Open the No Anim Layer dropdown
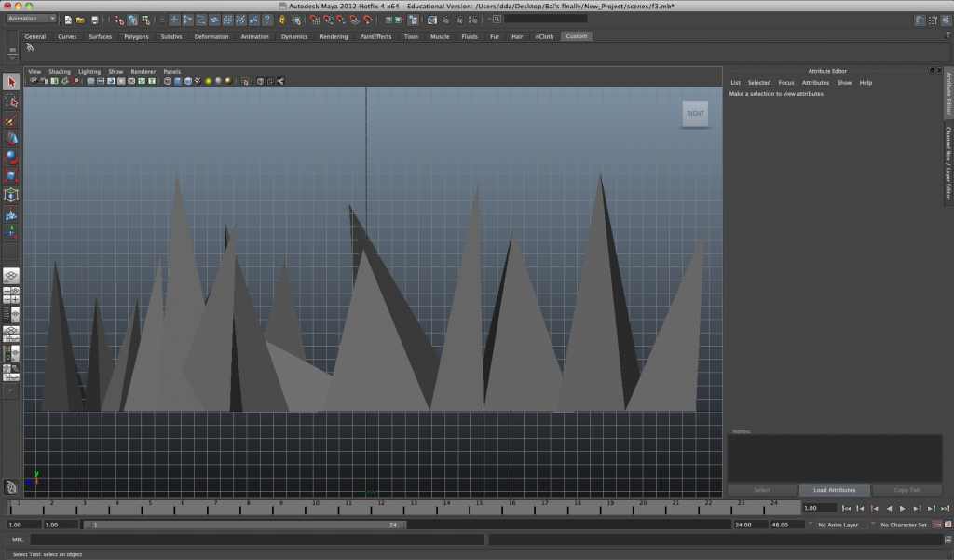954x560 pixels. tap(840, 525)
